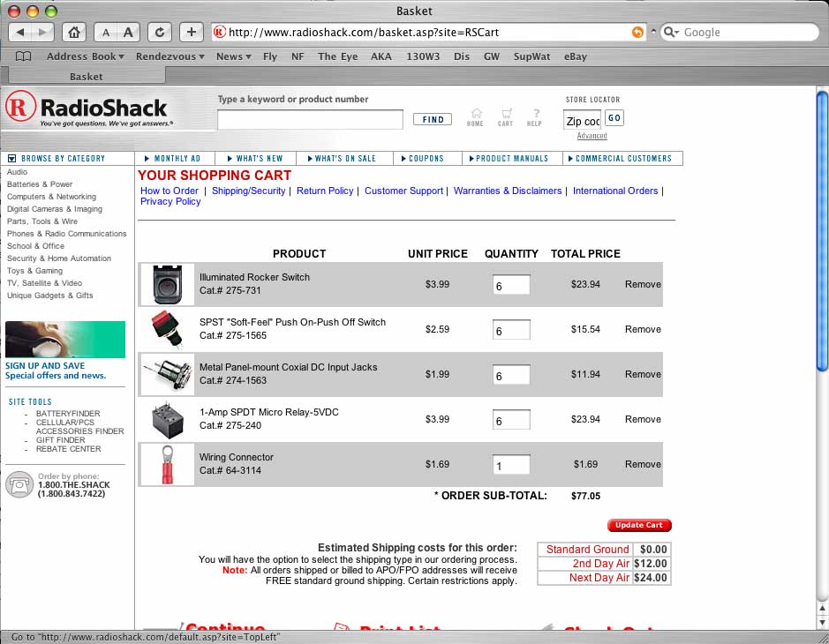Viewport: 829px width, 644px height.
Task: Click the Order by phone telephone icon
Action: [x=19, y=484]
